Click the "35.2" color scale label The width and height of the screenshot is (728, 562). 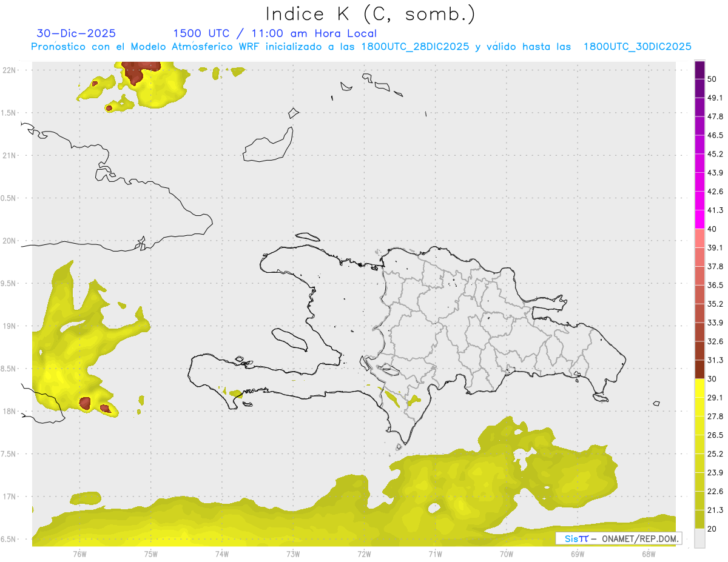tap(715, 304)
